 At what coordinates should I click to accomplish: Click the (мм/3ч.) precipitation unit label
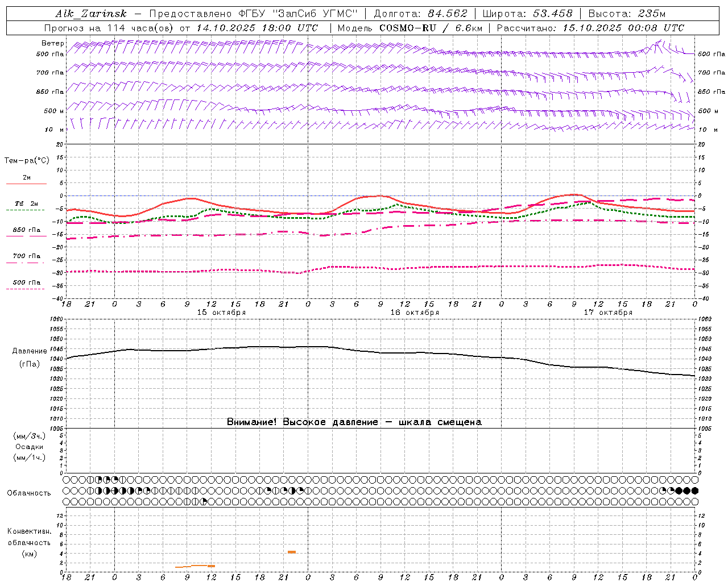[x=30, y=436]
